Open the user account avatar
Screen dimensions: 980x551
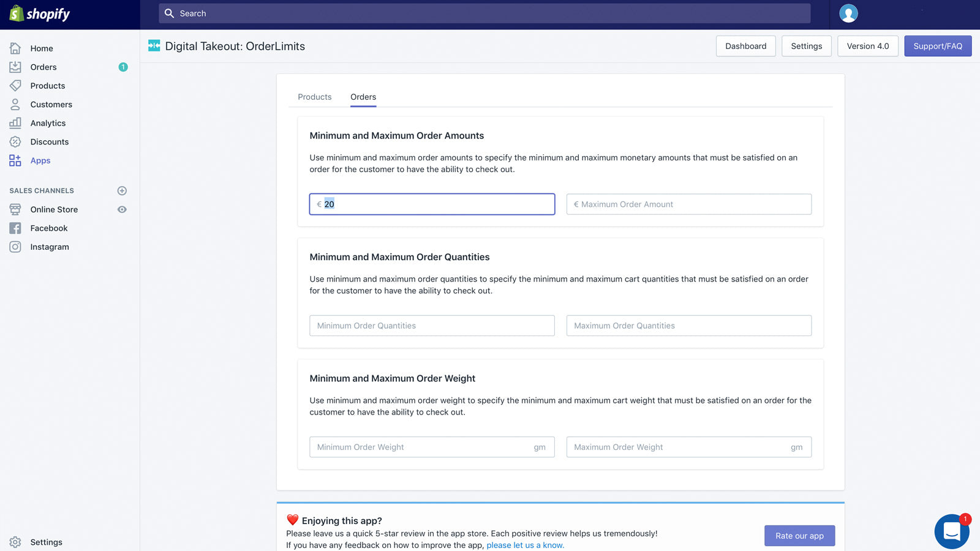click(848, 13)
